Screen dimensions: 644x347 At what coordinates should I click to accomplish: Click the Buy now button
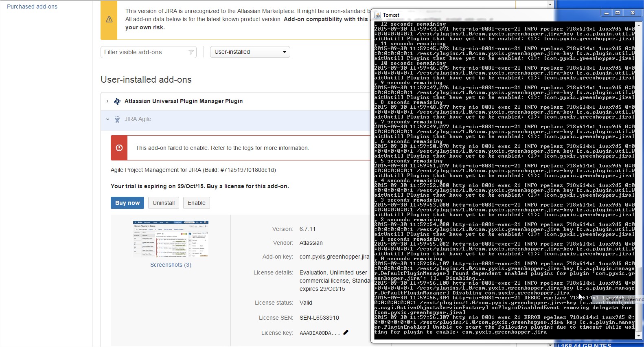[x=127, y=203]
